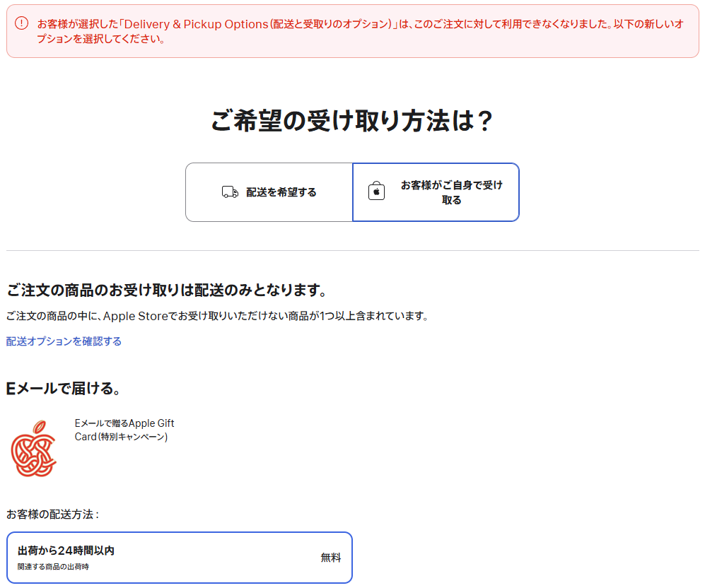Click the red Apple Gift Card logo
705x588 pixels.
point(34,448)
